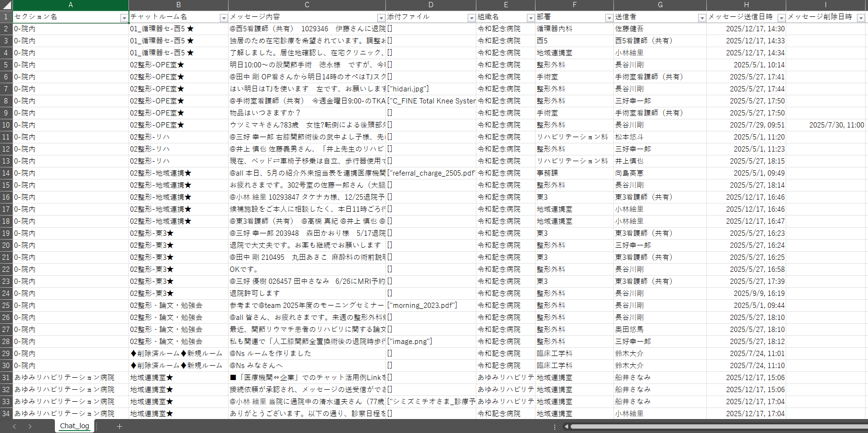Click the previous-sheet navigation arrow
The height and width of the screenshot is (433, 868).
coord(13,426)
